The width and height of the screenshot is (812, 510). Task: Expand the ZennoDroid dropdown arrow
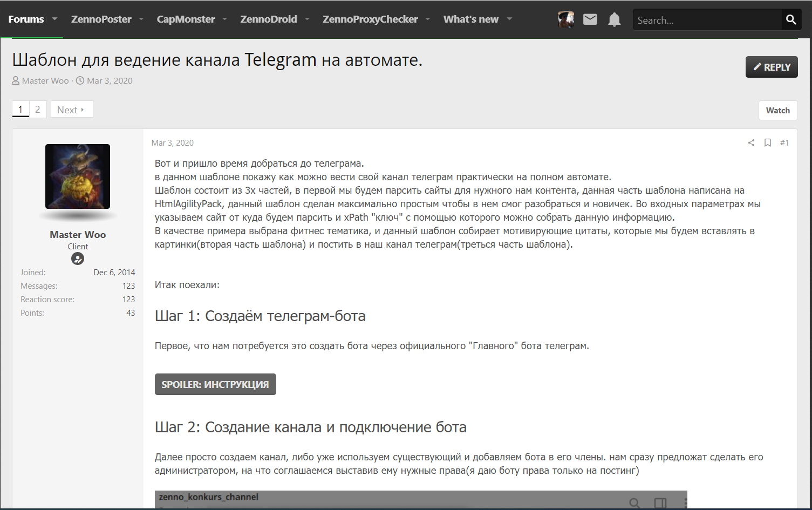[307, 19]
